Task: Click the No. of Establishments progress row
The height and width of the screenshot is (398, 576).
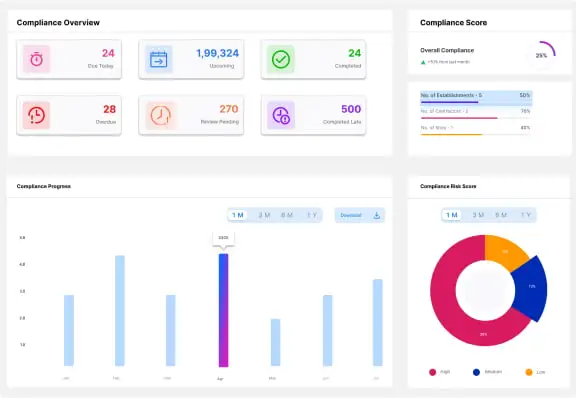Action: [476, 98]
